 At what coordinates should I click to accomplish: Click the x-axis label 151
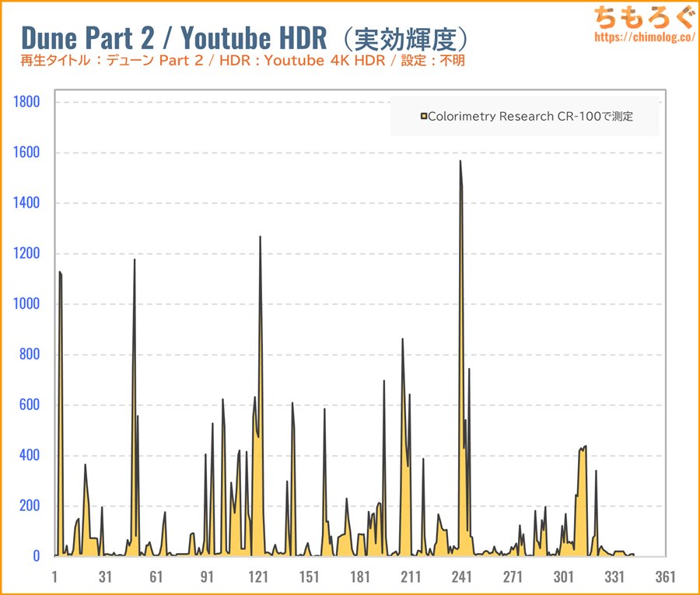tap(309, 576)
